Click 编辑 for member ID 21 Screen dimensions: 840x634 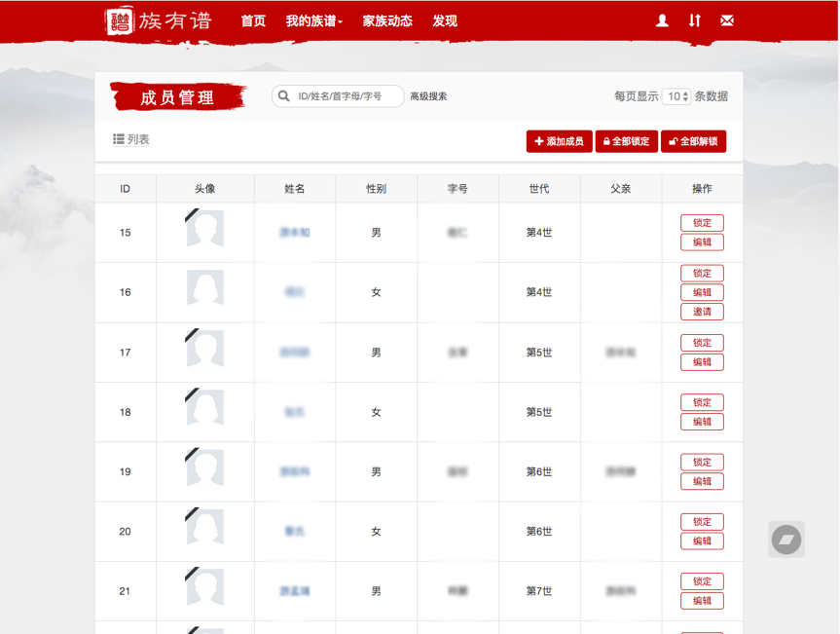point(703,600)
